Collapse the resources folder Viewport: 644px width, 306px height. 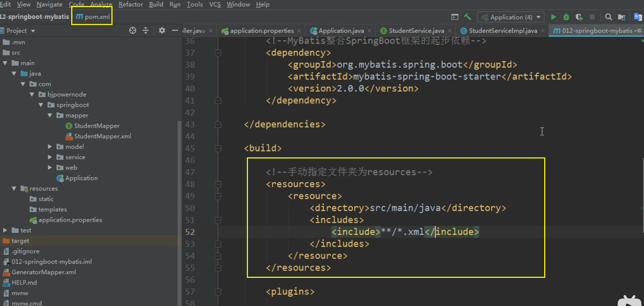coord(14,189)
